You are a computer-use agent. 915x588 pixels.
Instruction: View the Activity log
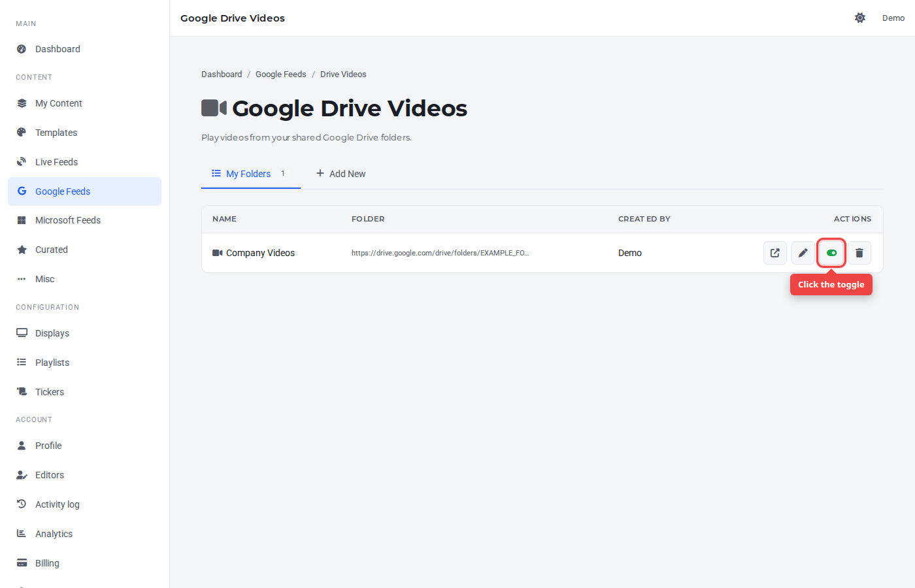coord(85,504)
